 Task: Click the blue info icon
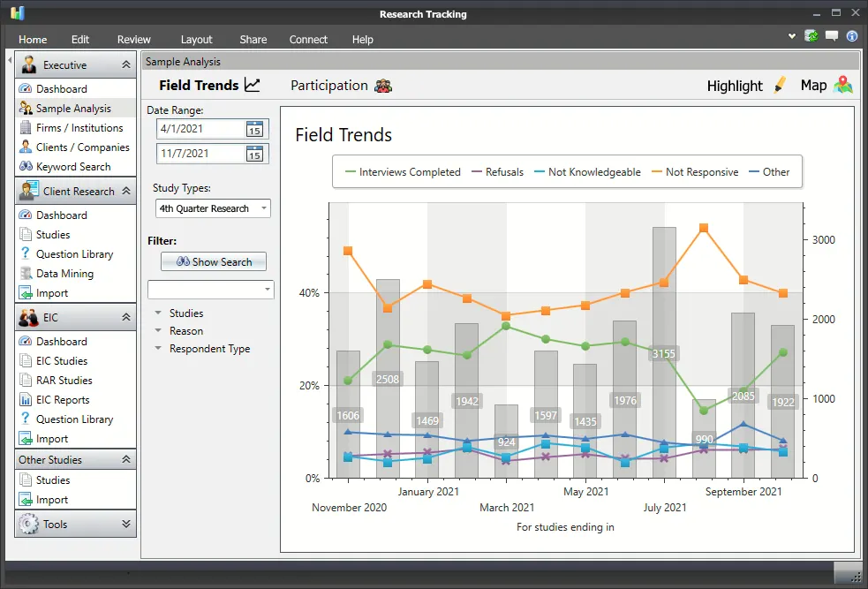click(x=852, y=36)
